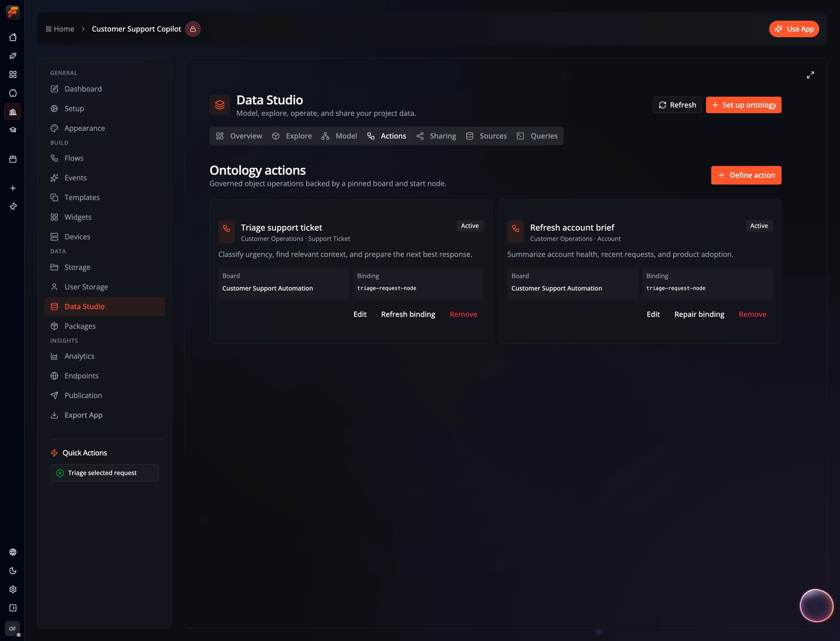Edit the Triage support ticket action
This screenshot has width=840, height=641.
point(360,314)
